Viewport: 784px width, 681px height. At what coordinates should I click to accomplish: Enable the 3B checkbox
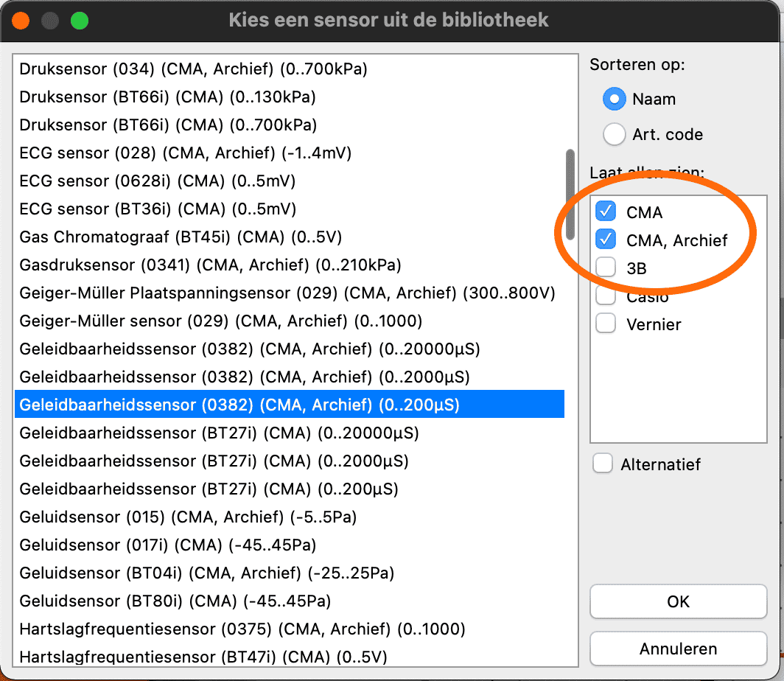point(606,268)
